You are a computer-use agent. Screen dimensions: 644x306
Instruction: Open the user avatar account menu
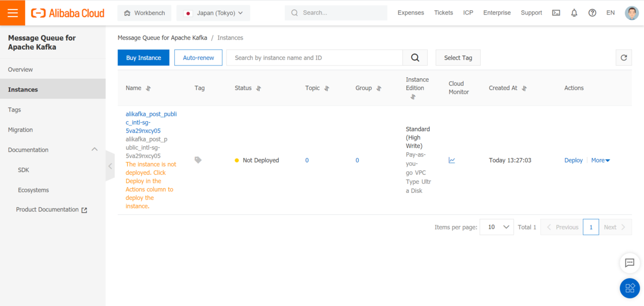tap(632, 13)
